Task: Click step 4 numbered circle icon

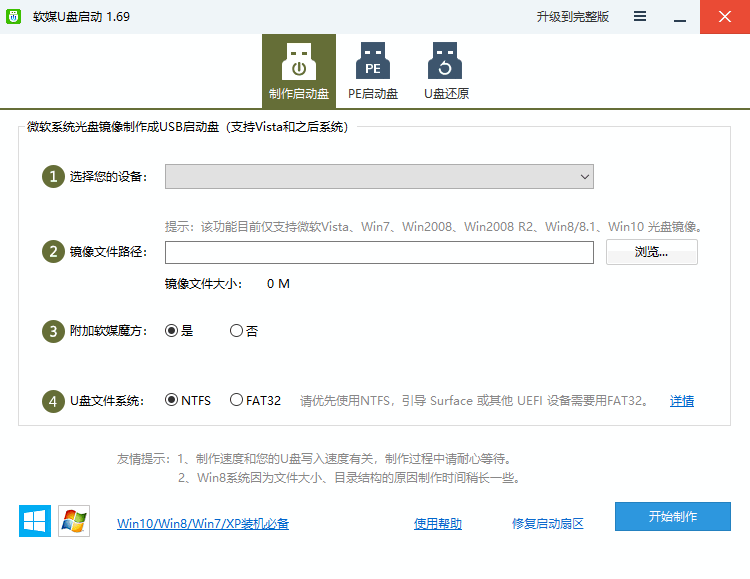Action: [53, 401]
